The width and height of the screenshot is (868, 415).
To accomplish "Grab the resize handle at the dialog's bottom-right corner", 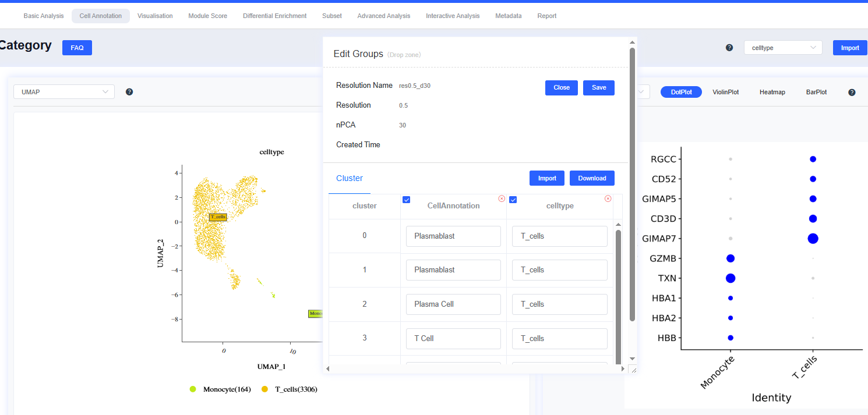I will point(633,370).
